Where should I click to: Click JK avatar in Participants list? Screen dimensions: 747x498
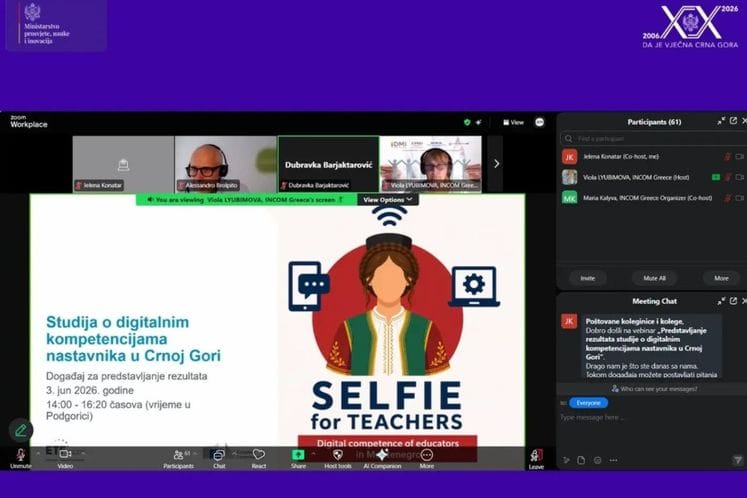570,157
